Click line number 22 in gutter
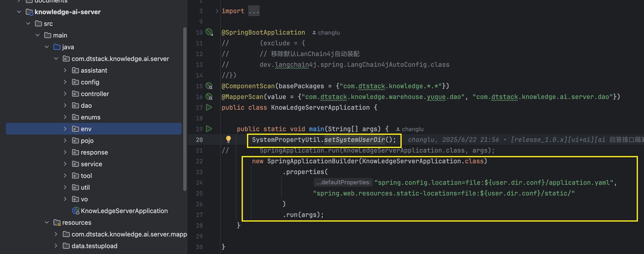Screen dimensions: 644x254 (x=199, y=161)
